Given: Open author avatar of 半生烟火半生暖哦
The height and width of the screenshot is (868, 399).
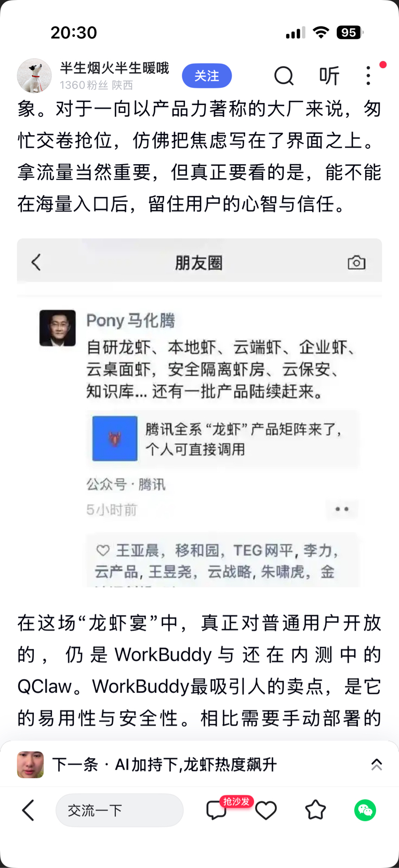Looking at the screenshot, I should coord(34,76).
